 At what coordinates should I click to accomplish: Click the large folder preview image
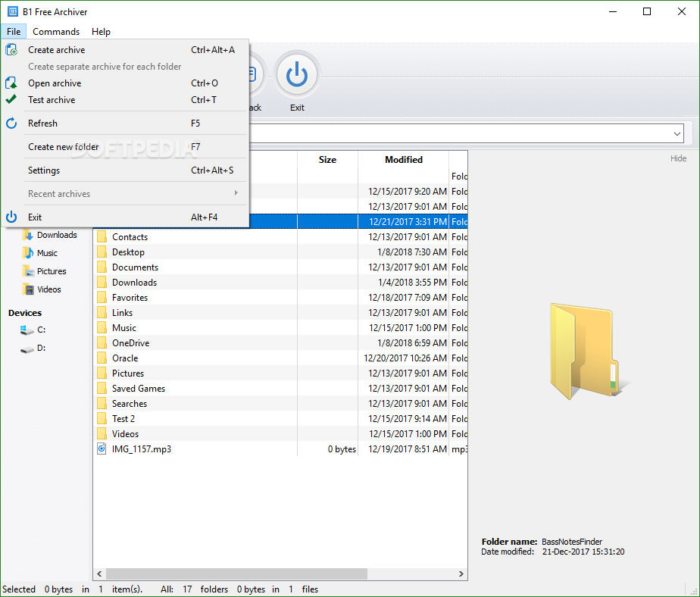click(589, 352)
